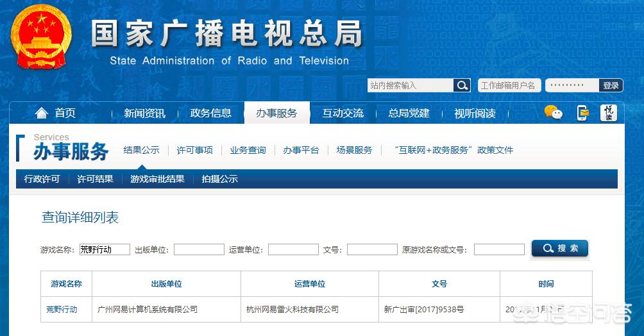Image resolution: width=644 pixels, height=336 pixels.
Task: Click the 原游戏名称或文号 input field
Action: tap(499, 249)
